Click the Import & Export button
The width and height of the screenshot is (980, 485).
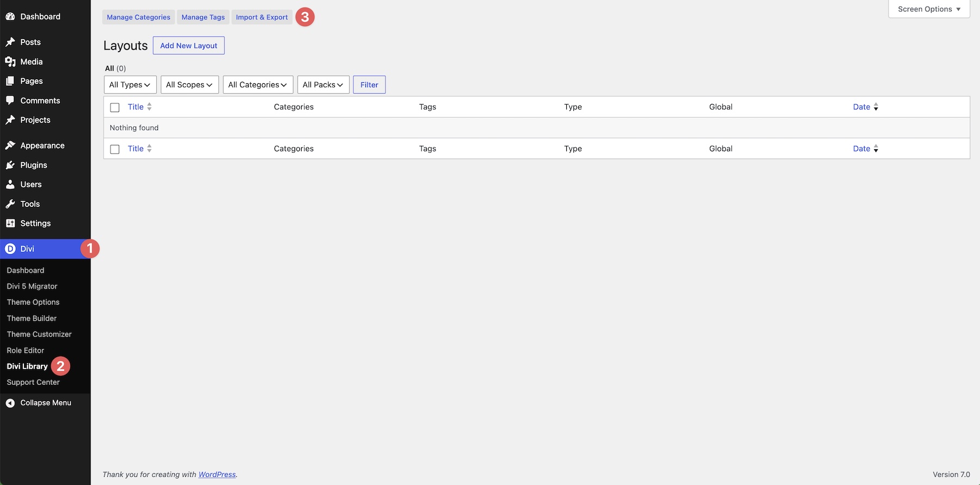click(x=262, y=17)
